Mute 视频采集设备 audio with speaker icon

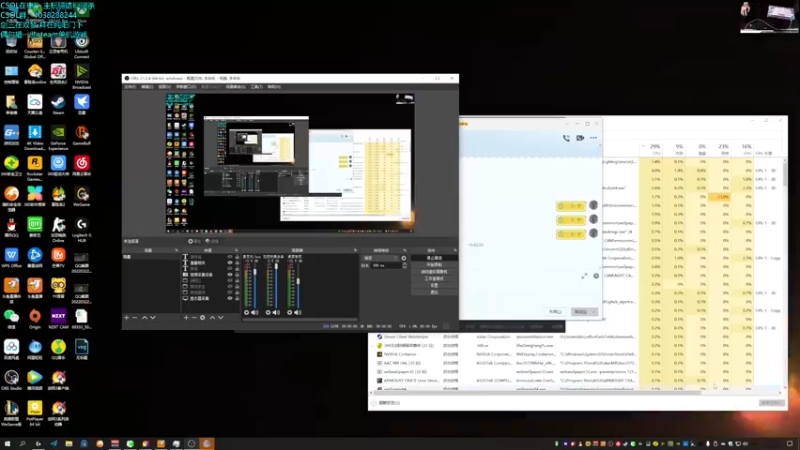(x=276, y=312)
